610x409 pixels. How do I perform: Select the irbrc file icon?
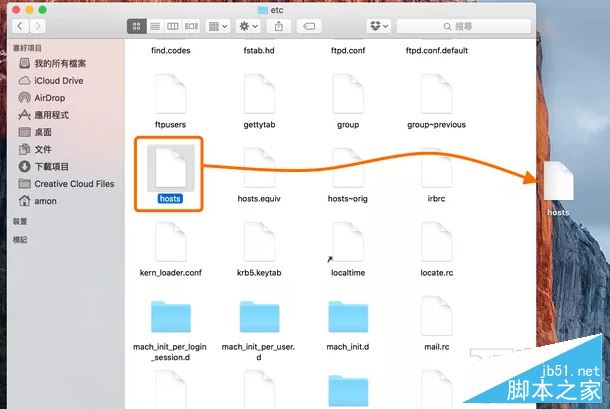tap(436, 168)
